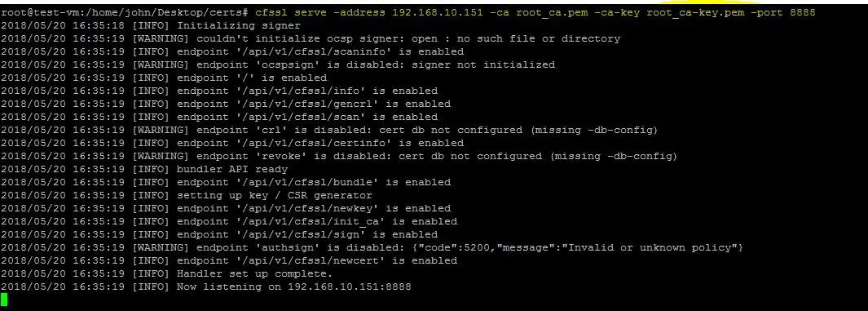This screenshot has height=311, width=868.
Task: Click the 'bundler API ready' message
Action: pos(232,169)
